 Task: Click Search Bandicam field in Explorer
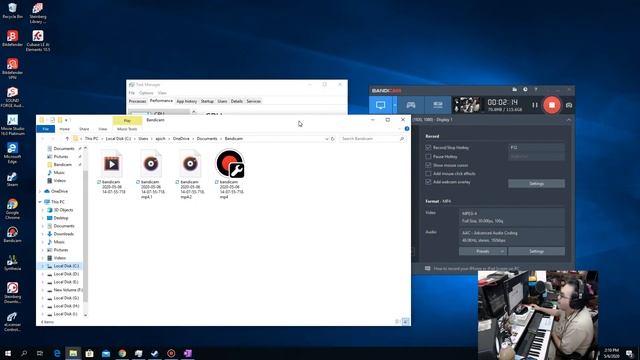[369, 139]
